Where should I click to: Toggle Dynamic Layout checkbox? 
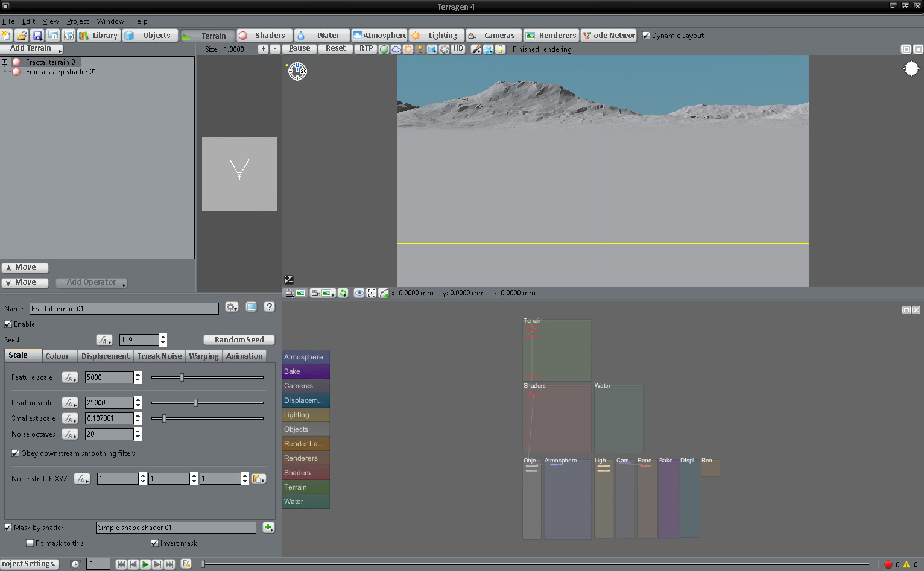tap(646, 36)
